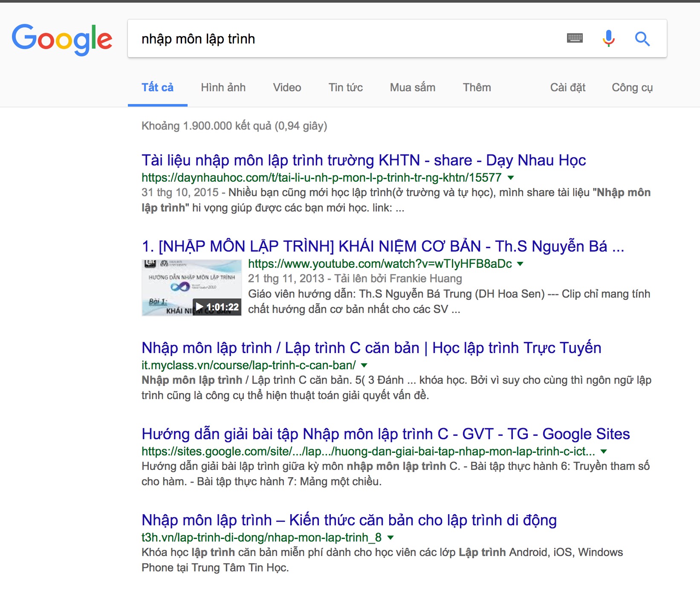The image size is (700, 591).
Task: Open the Tài liệu nhập môn lập trình result
Action: tap(363, 160)
